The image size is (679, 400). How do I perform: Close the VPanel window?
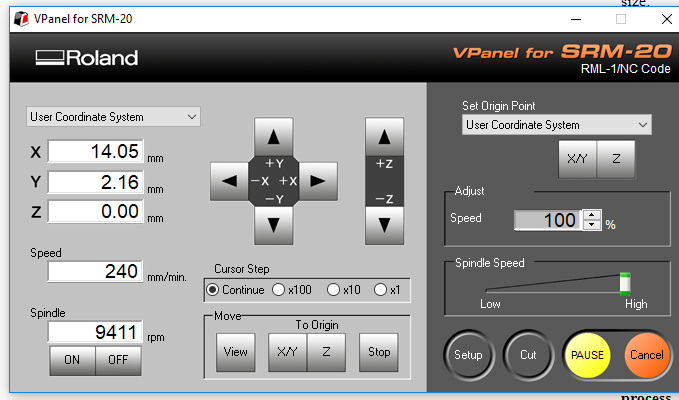(667, 19)
